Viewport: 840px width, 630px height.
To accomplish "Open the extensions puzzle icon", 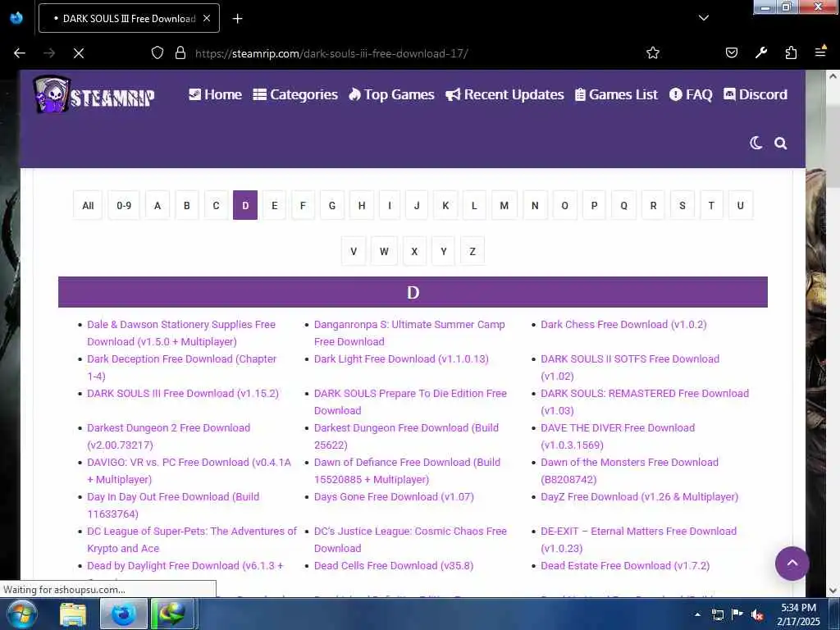I will pos(791,53).
